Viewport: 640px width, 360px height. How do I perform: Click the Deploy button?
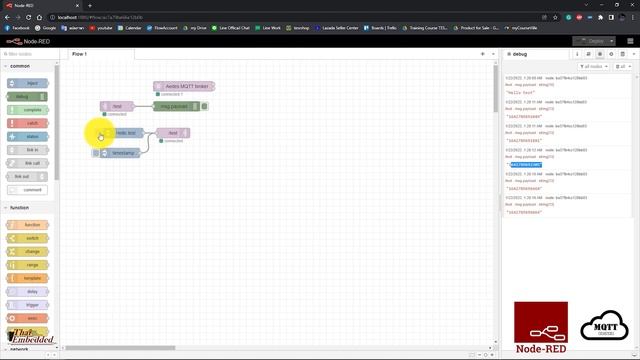(x=590, y=41)
